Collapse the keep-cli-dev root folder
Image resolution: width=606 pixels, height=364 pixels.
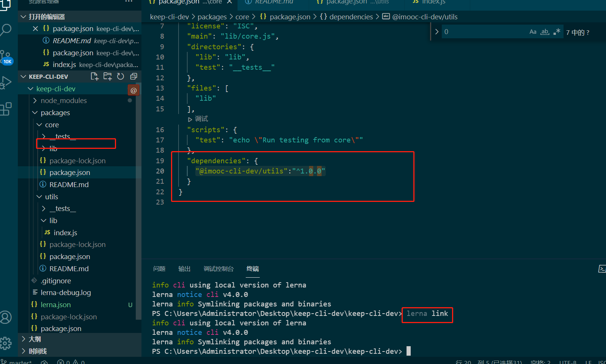pos(31,89)
